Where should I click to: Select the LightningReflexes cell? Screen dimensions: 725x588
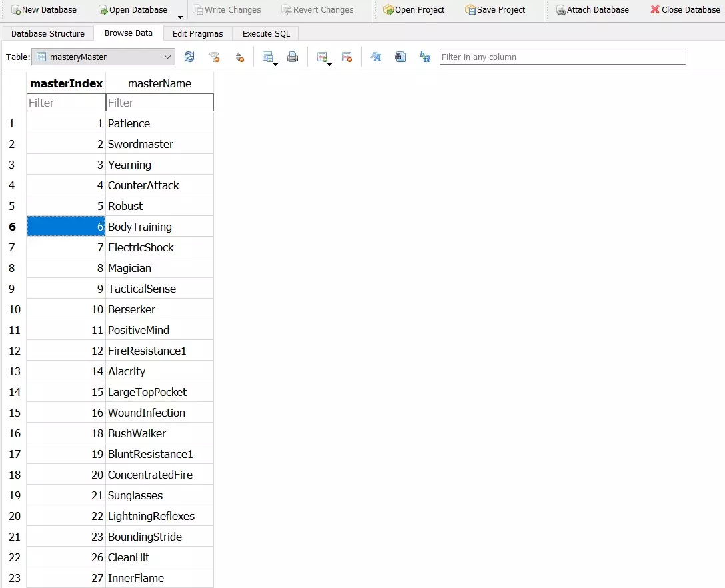click(159, 516)
